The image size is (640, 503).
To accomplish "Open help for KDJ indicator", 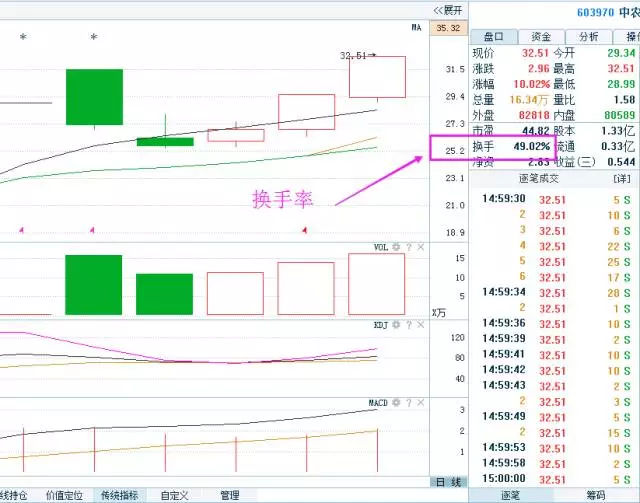I will [x=409, y=325].
